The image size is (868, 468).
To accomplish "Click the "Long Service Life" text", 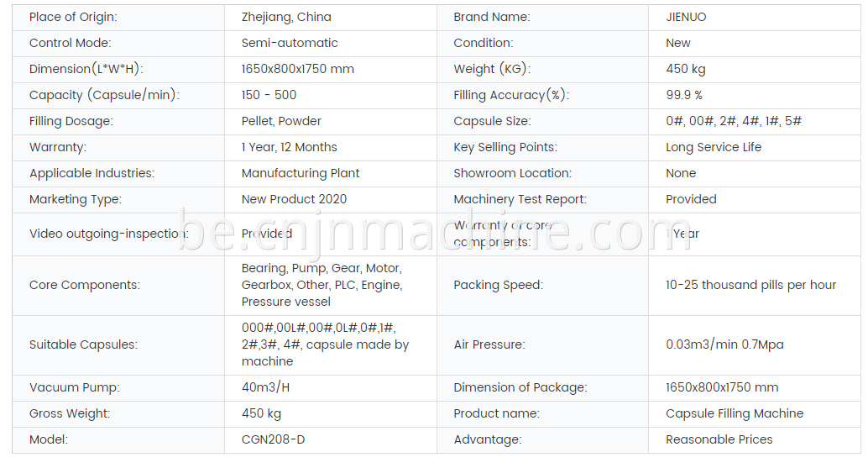I will (x=714, y=147).
